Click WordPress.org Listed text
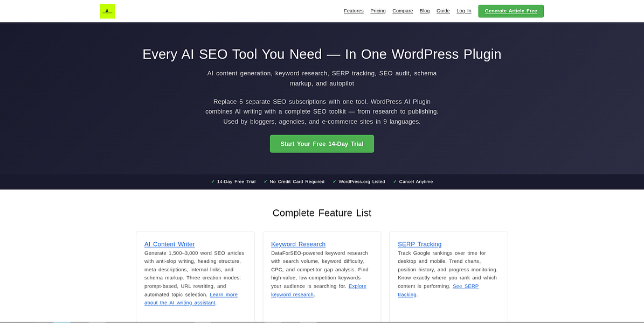The height and width of the screenshot is (323, 644). pos(362,182)
